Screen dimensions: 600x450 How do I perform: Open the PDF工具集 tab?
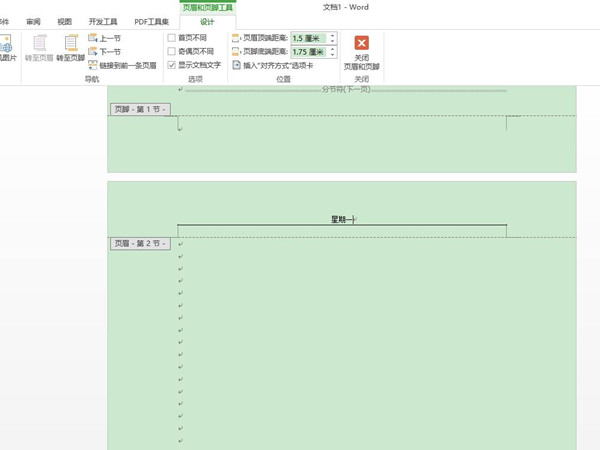(x=151, y=21)
